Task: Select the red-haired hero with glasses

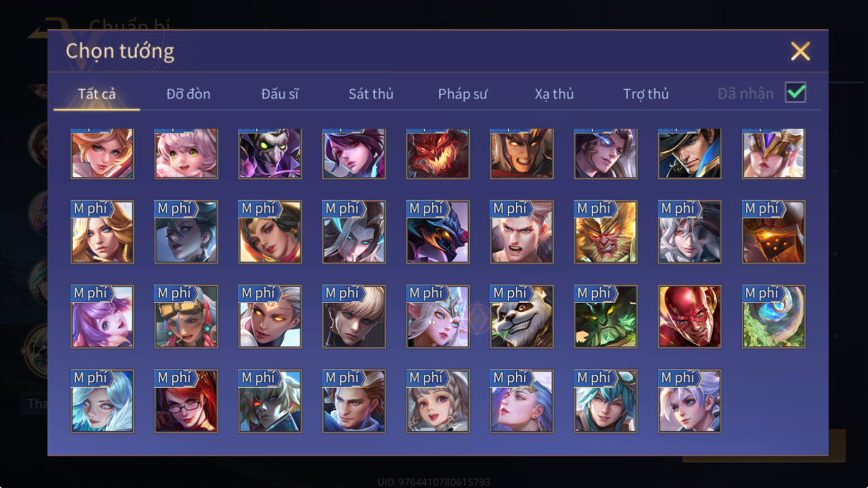Action: (x=186, y=401)
